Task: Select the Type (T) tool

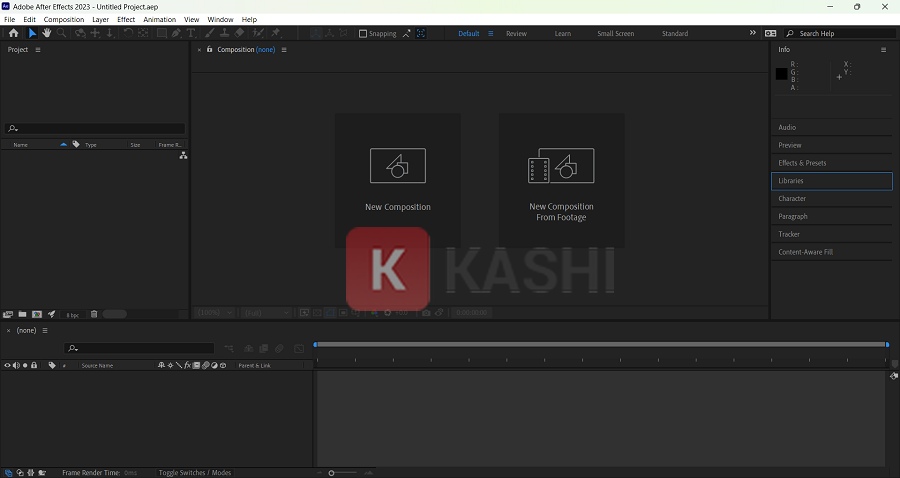Action: pos(191,33)
